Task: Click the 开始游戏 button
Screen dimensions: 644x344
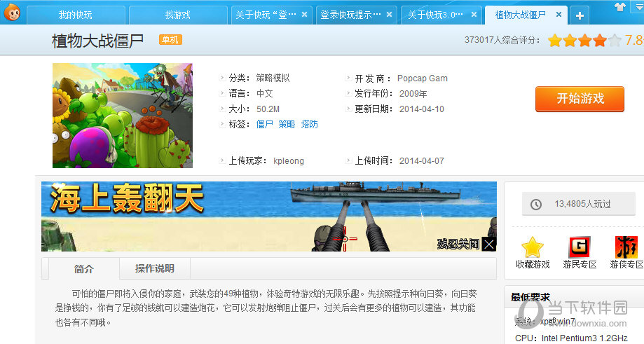Action: click(x=580, y=99)
